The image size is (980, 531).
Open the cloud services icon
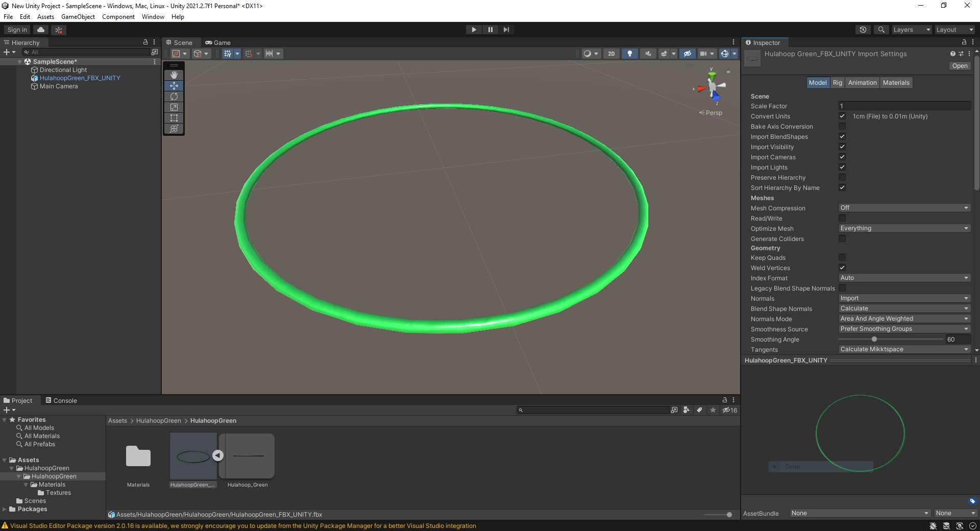41,30
